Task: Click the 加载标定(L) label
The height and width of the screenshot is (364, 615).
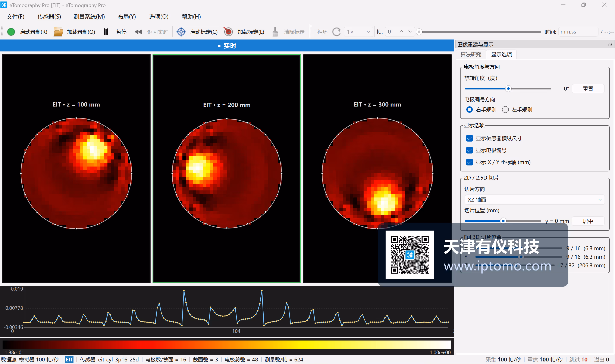Action: point(251,32)
